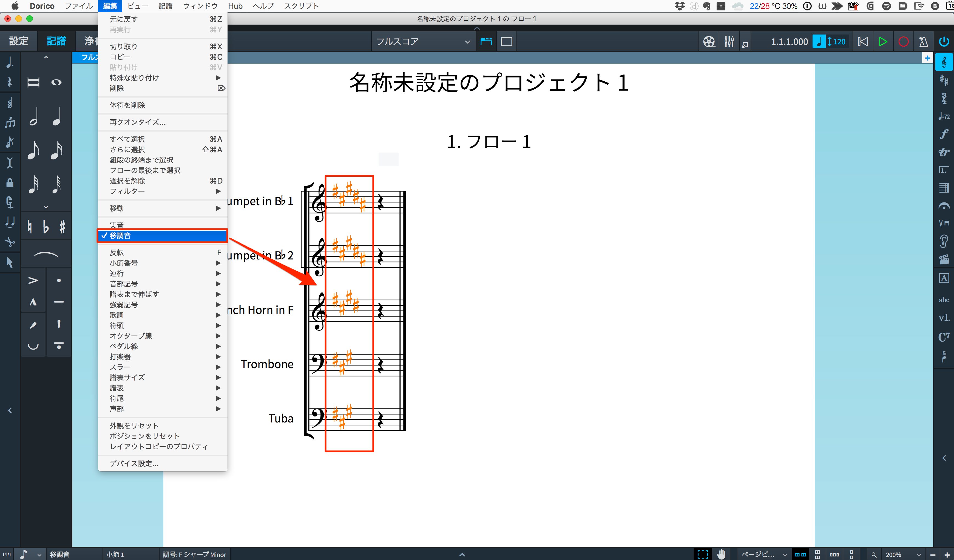The width and height of the screenshot is (954, 560).
Task: Open the Apple menu
Action: [x=15, y=6]
